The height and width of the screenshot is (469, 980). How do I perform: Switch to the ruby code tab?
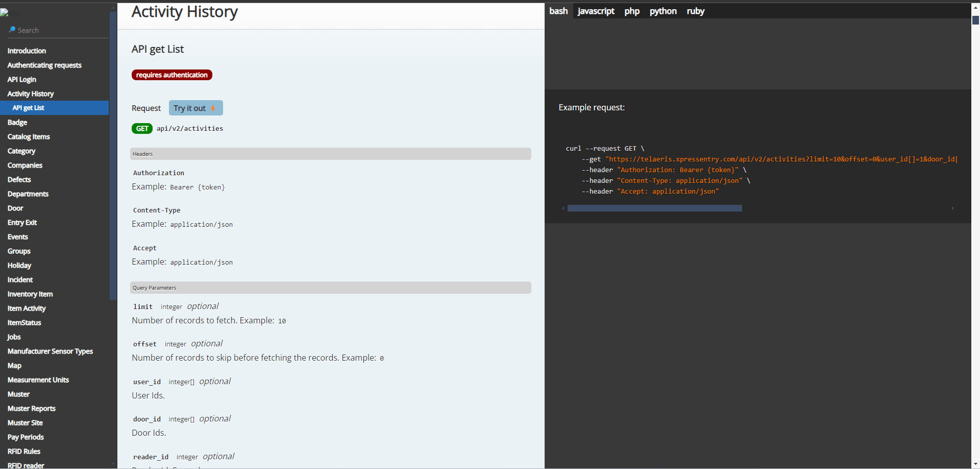[695, 11]
